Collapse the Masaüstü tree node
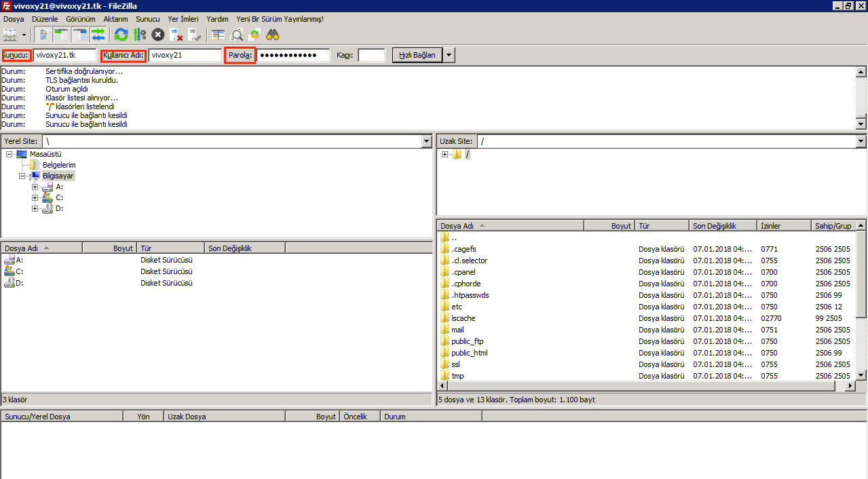This screenshot has height=479, width=868. point(9,154)
